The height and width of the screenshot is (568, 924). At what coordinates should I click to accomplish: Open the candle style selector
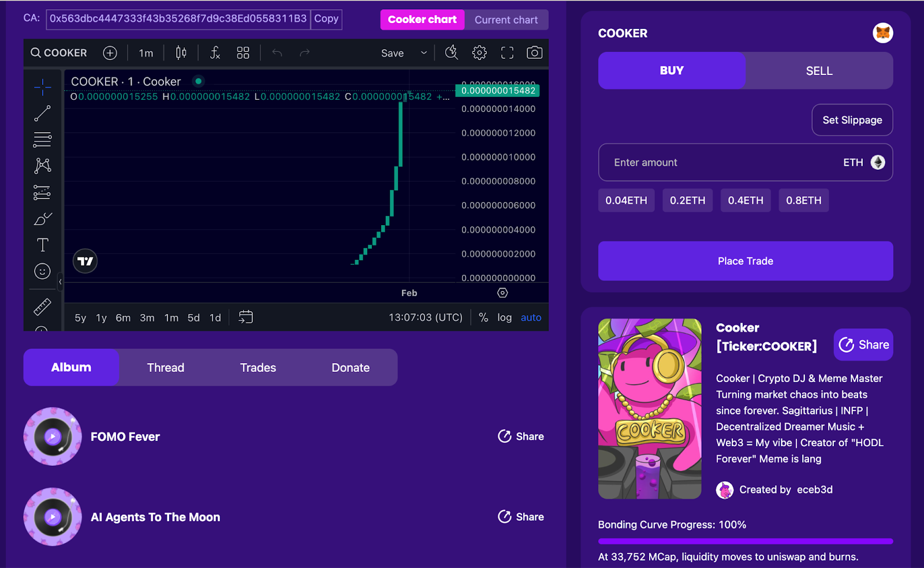180,53
